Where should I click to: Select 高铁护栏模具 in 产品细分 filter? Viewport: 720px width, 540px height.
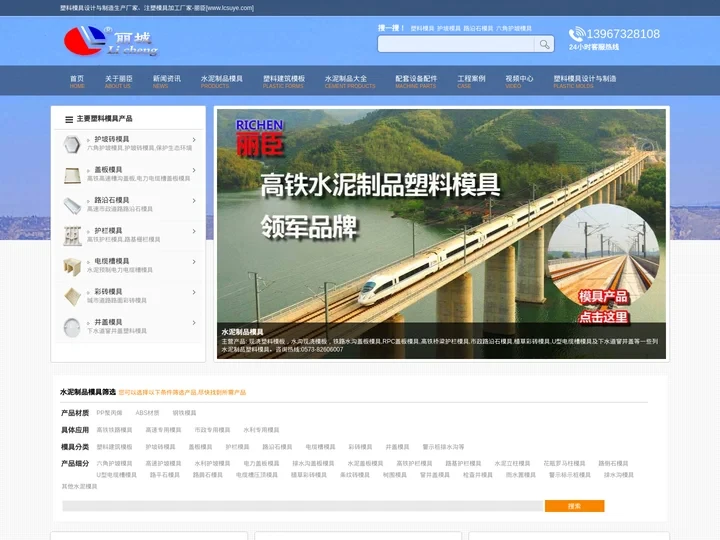pos(414,463)
